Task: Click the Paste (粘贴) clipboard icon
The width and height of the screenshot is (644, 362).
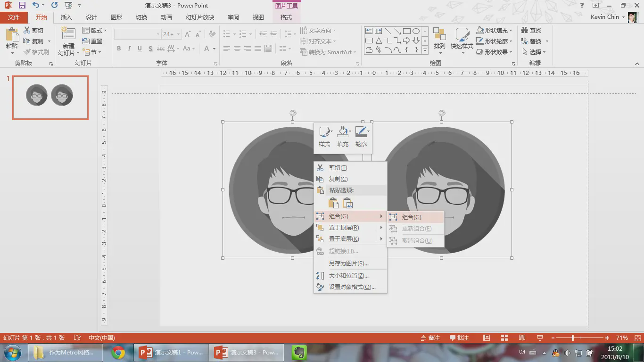Action: pyautogui.click(x=12, y=35)
